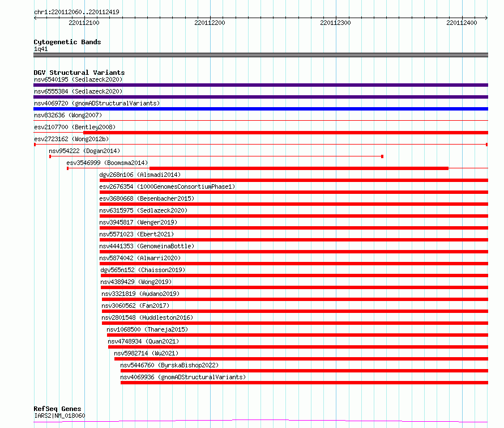
Task: Click ruler position 220112100
Action: tap(84, 23)
